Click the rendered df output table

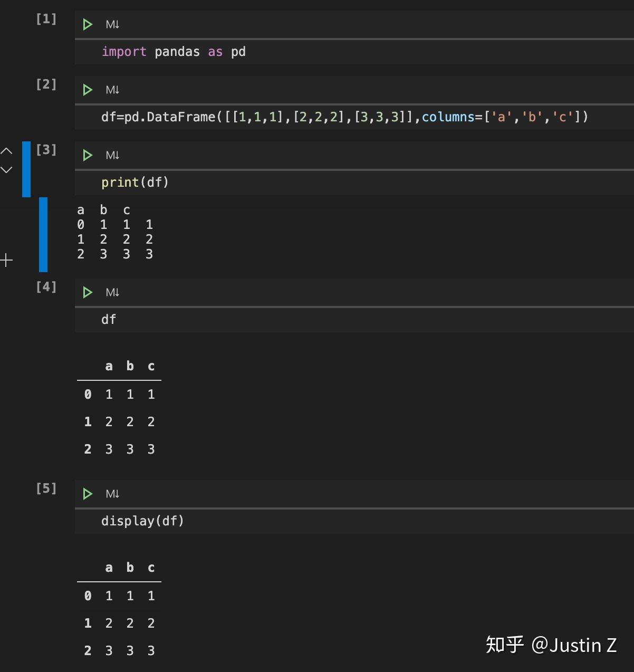pos(119,409)
